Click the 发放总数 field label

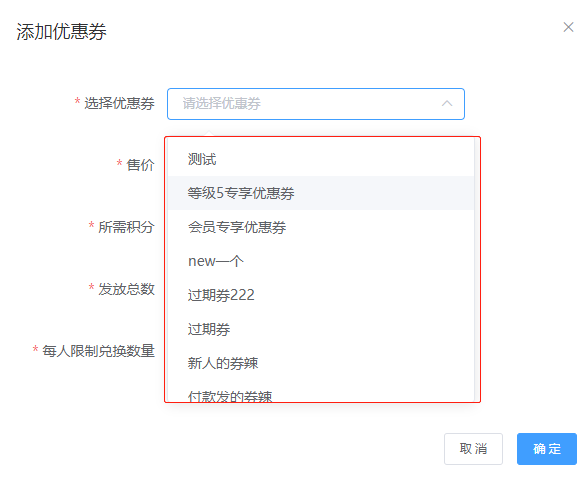(x=126, y=289)
